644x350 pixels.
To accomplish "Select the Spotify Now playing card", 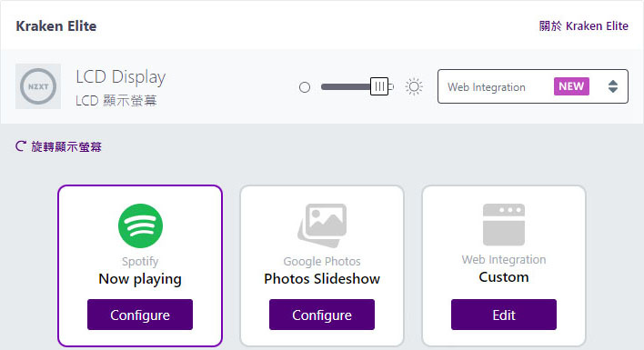I will pos(140,265).
